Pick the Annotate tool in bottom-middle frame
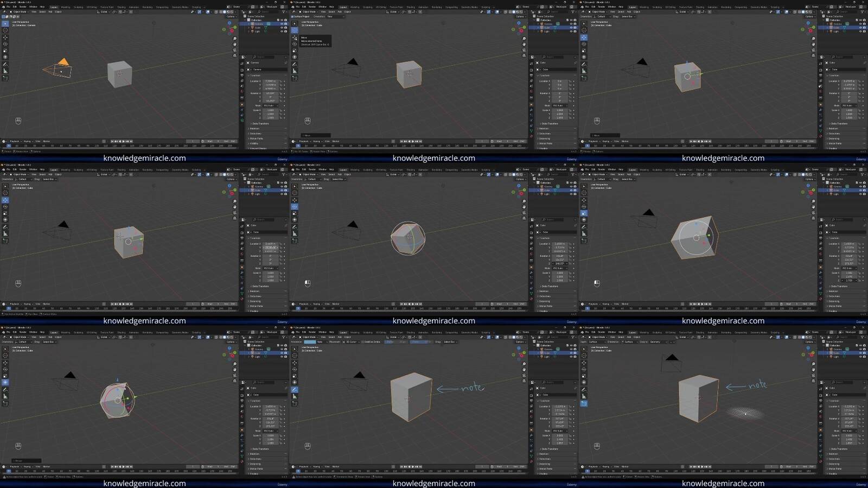868x488 pixels. point(295,389)
